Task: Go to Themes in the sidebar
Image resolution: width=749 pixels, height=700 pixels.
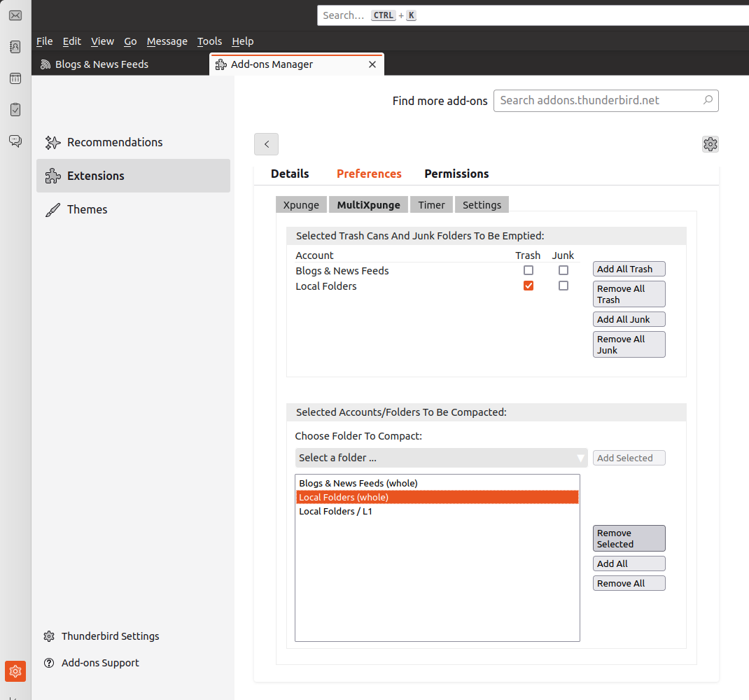Action: pyautogui.click(x=133, y=209)
